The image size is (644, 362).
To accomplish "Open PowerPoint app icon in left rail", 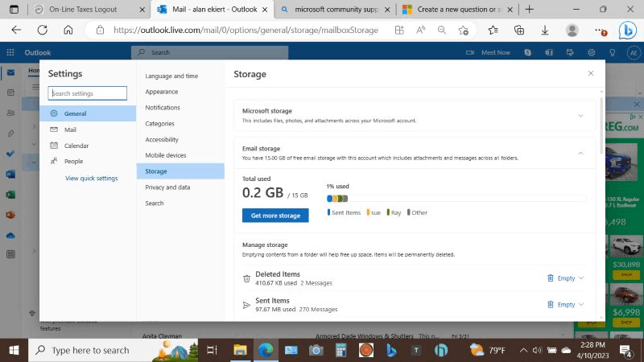I will (10, 215).
